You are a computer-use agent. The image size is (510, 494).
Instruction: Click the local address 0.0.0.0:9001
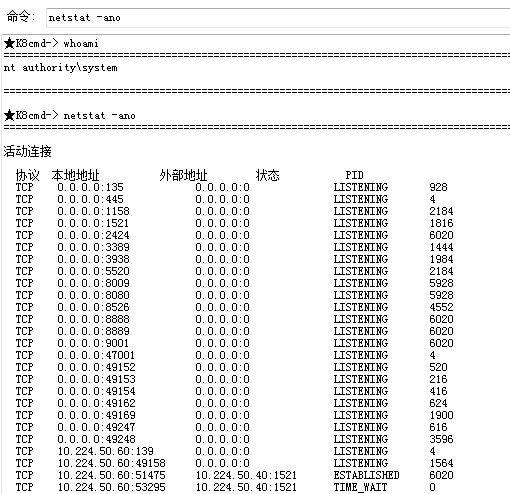click(93, 343)
